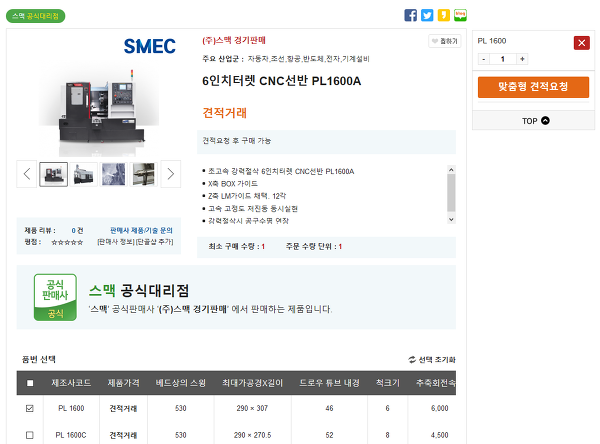Click the 척크기 column header
The width and height of the screenshot is (600, 444).
[x=387, y=383]
